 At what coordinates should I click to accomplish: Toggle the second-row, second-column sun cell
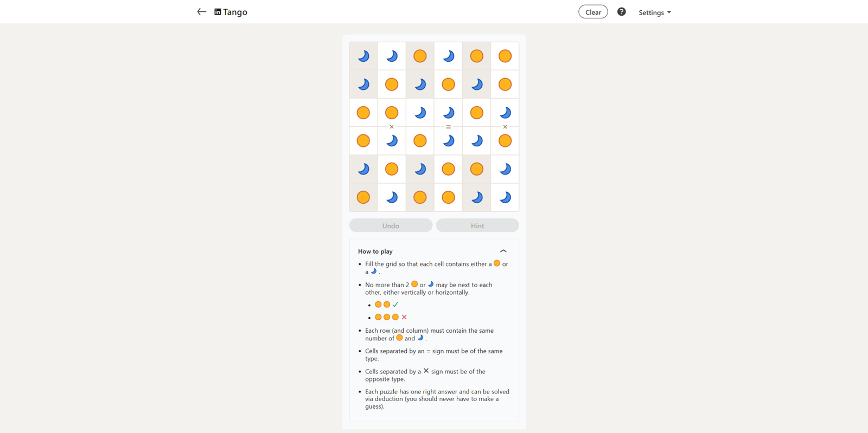[x=392, y=85]
